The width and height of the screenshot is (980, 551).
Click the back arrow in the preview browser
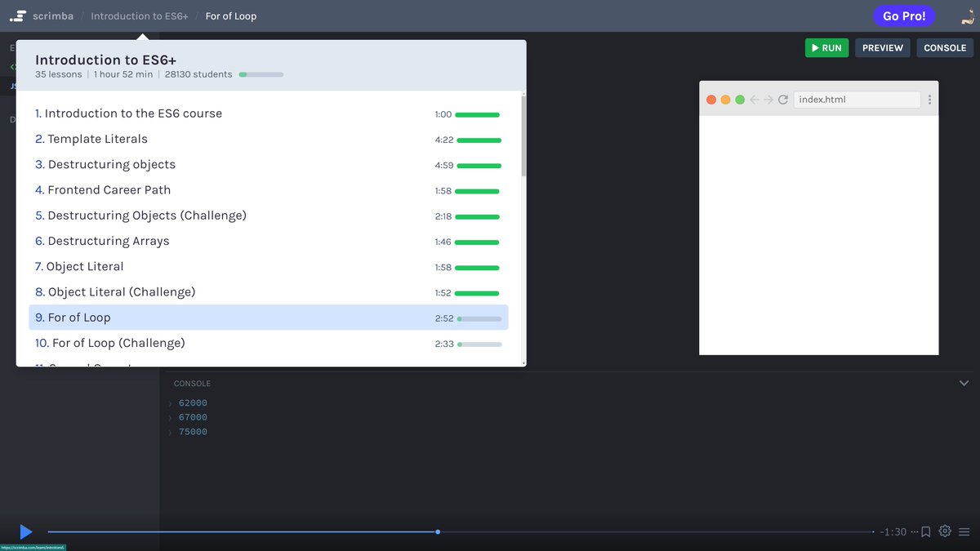(753, 99)
